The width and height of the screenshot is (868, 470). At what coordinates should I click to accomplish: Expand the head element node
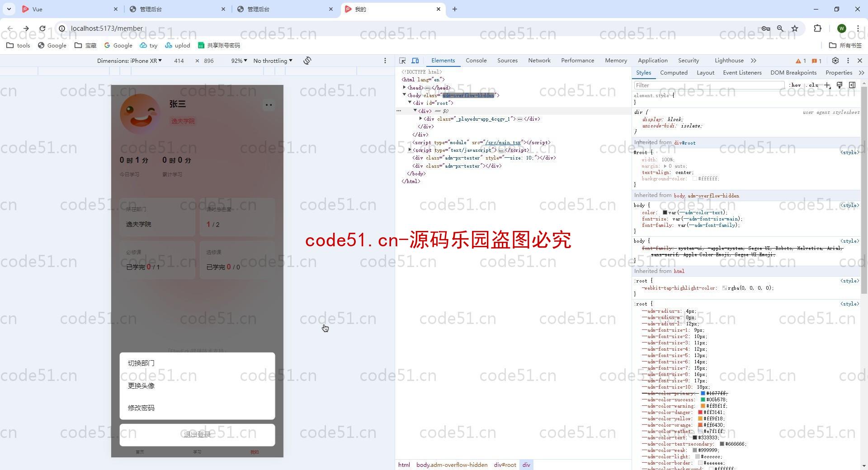point(405,88)
